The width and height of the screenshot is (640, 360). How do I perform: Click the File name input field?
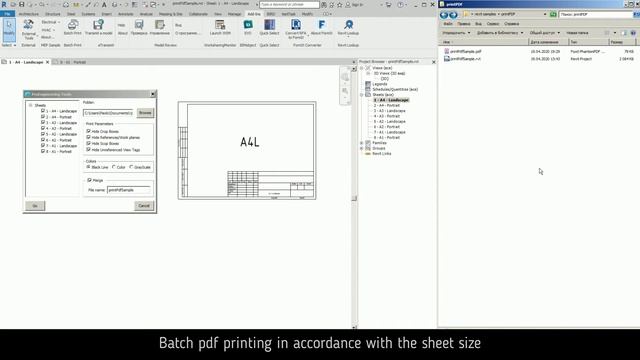pos(129,190)
